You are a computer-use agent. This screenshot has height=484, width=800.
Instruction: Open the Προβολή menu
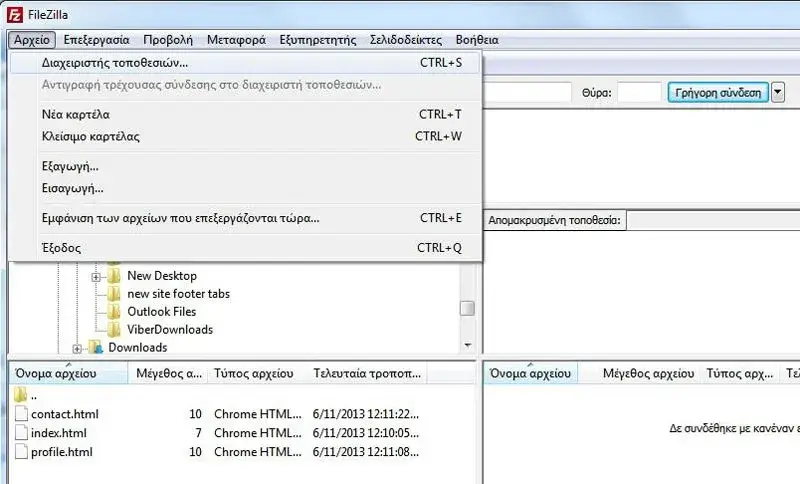coord(168,40)
